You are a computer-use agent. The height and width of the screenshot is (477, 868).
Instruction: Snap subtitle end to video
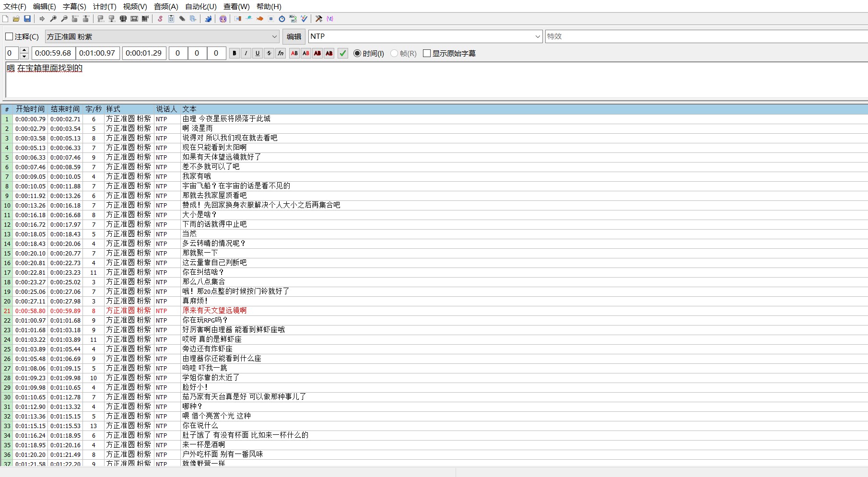112,19
